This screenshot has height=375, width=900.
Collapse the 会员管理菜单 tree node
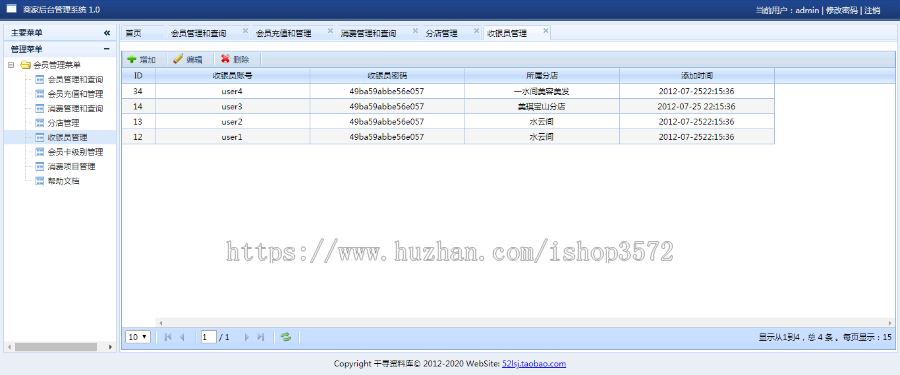coord(11,65)
